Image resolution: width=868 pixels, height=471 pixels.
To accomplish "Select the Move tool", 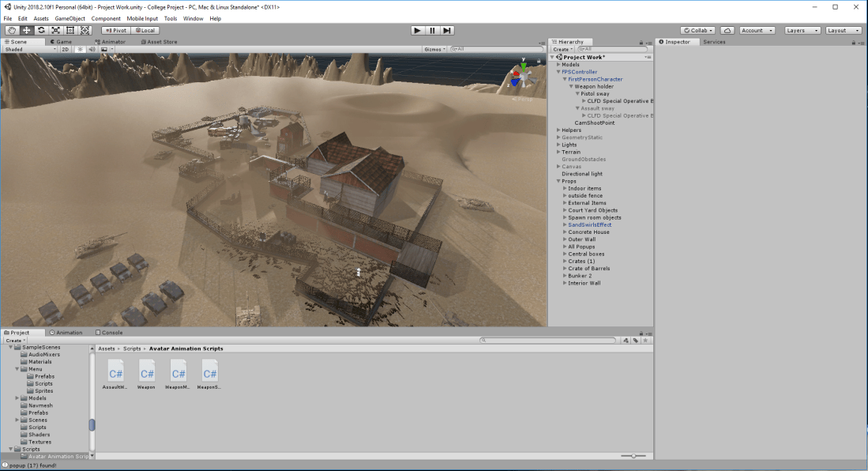I will [x=26, y=31].
